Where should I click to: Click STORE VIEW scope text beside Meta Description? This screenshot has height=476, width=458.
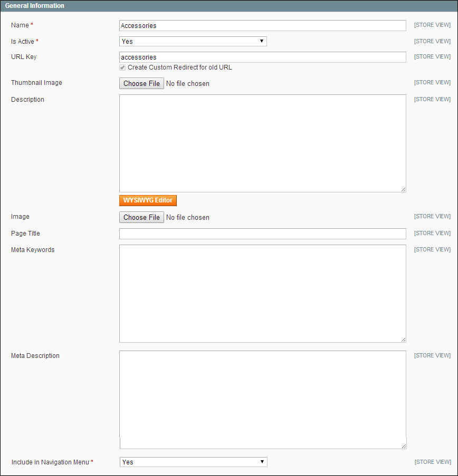pyautogui.click(x=432, y=355)
